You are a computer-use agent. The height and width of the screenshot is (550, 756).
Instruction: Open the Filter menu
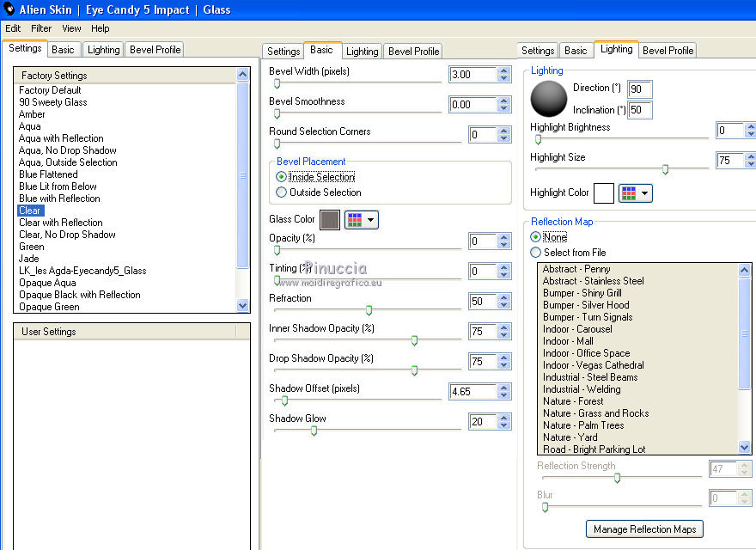coord(41,28)
